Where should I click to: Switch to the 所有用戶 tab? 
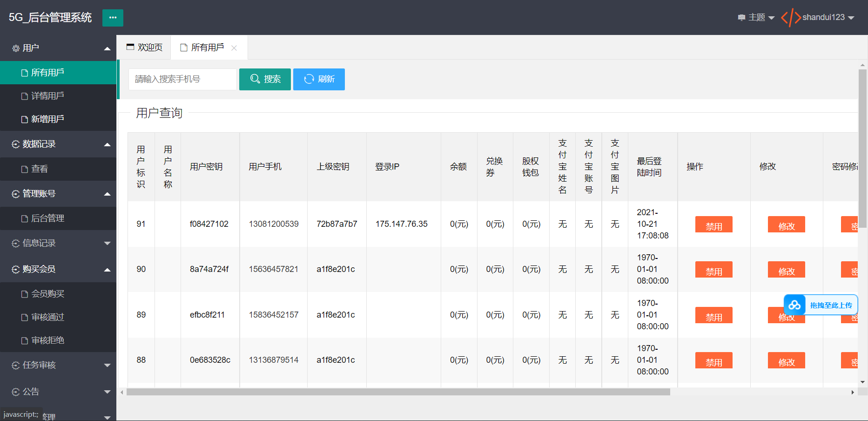click(208, 48)
